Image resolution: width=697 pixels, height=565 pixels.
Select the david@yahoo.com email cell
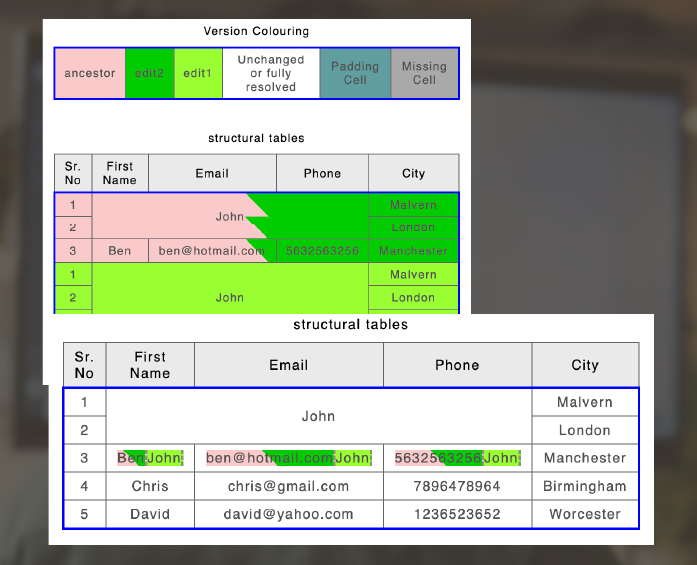288,514
